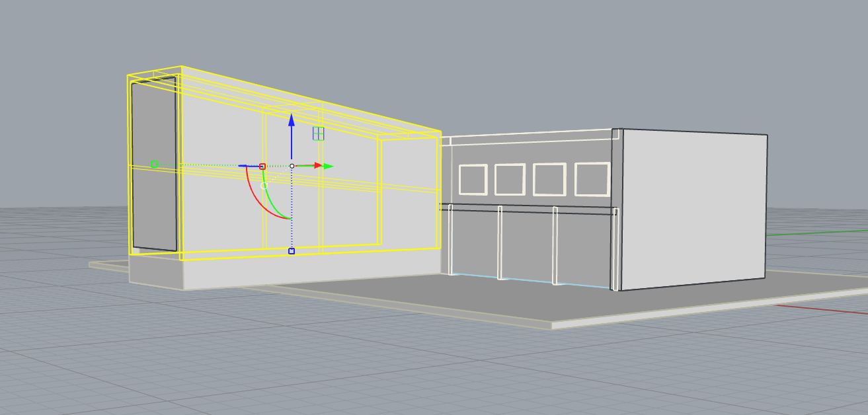Click the dotted green Y-axis line
This screenshot has height=415, width=868.
pos(205,165)
